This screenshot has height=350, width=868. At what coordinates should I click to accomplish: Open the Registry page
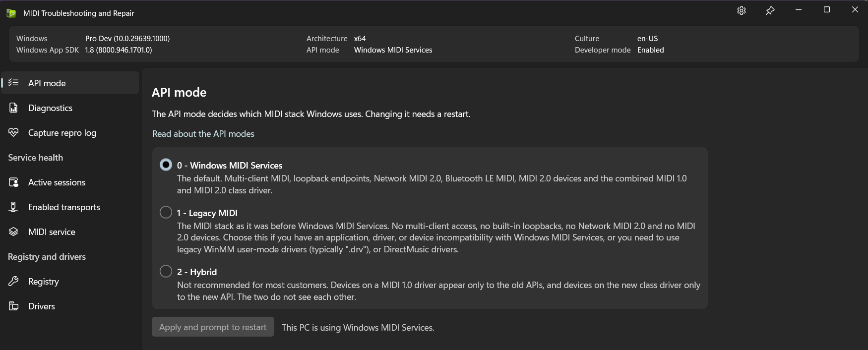click(70, 281)
